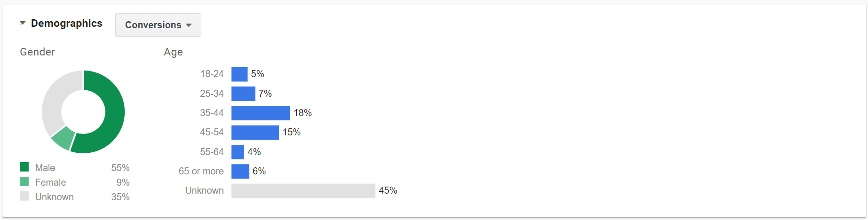Viewport: 868px width, 220px height.
Task: Click the Unknown gray legend swatch
Action: [24, 196]
